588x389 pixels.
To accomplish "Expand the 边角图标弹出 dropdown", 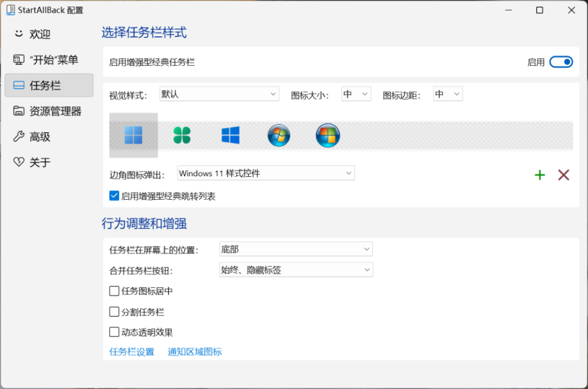I will pyautogui.click(x=266, y=173).
